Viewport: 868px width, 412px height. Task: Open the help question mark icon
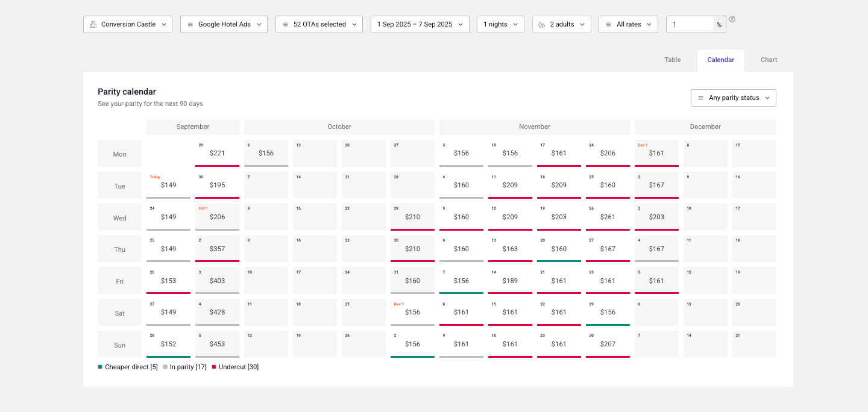(732, 19)
